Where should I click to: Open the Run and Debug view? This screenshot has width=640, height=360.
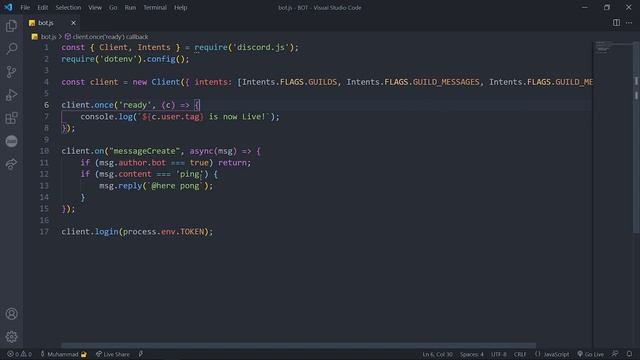click(11, 95)
